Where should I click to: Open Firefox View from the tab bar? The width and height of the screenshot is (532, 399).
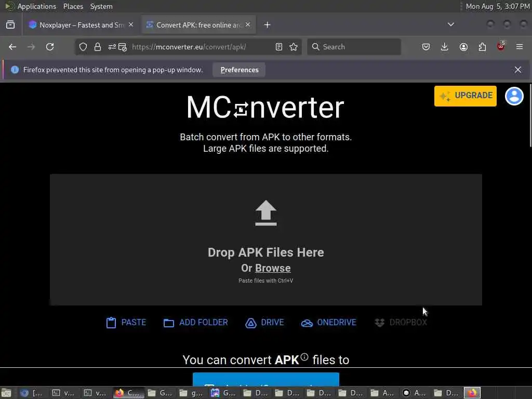[10, 25]
